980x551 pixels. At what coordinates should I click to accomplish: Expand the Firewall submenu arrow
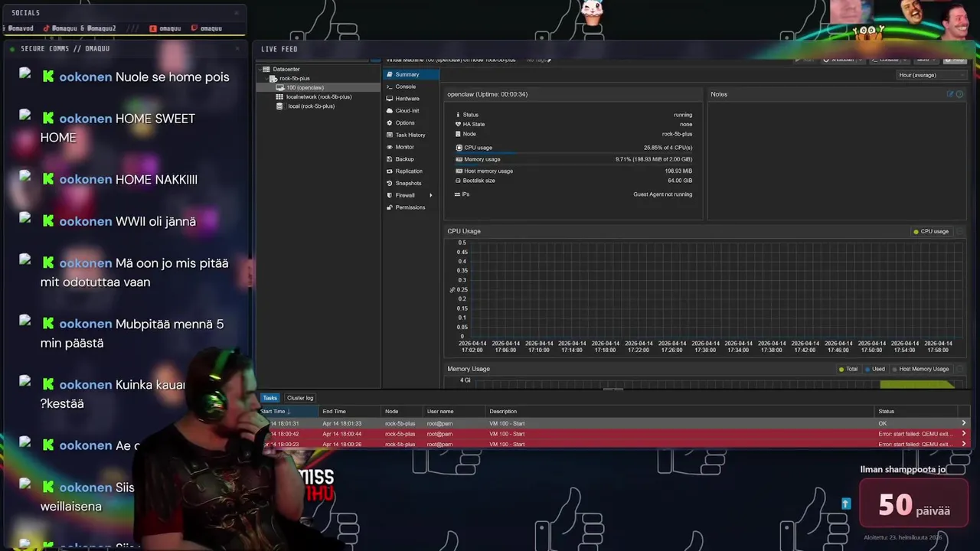tap(430, 195)
